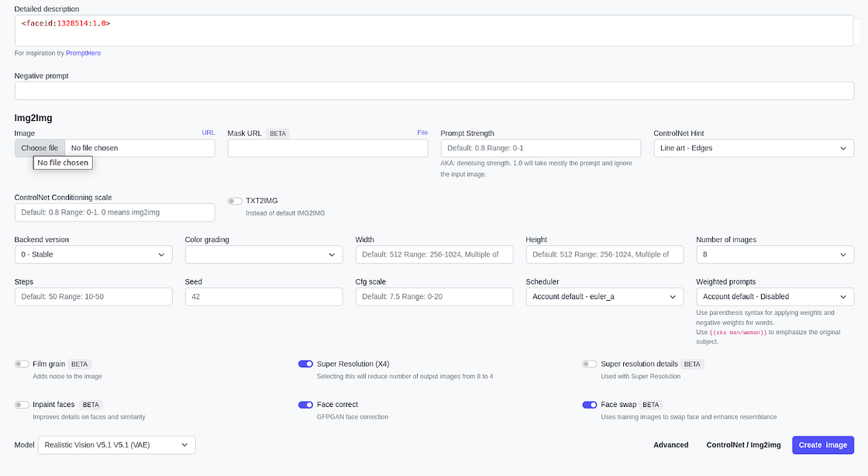The image size is (868, 476).
Task: Click 'Instead of default IMG2IMG' text
Action: click(285, 213)
